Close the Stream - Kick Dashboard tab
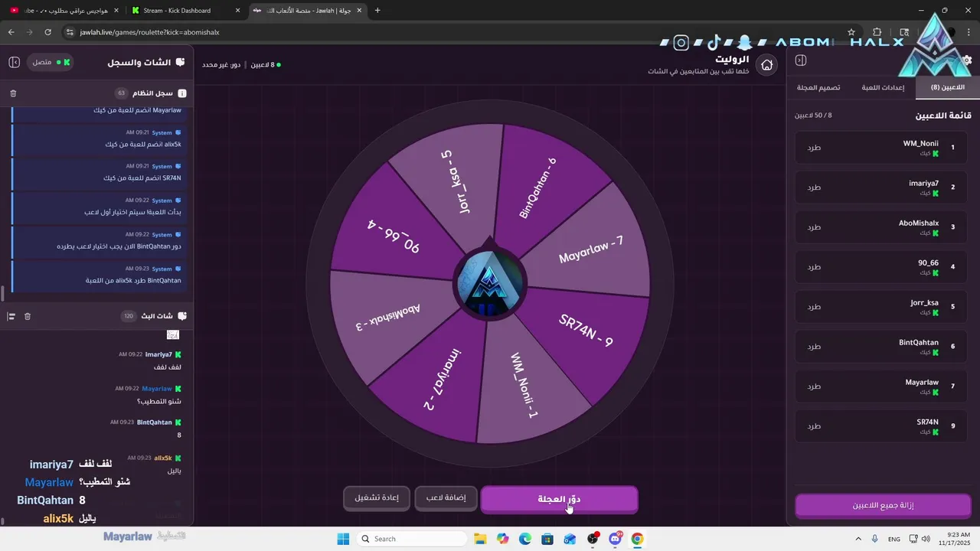This screenshot has height=551, width=980. (x=238, y=11)
